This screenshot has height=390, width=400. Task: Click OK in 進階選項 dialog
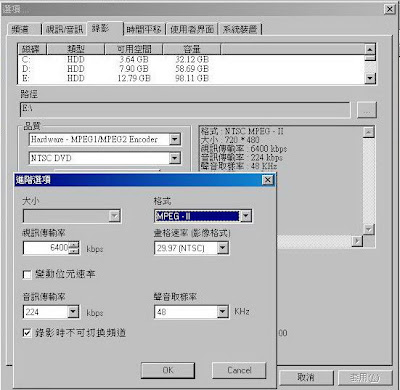point(168,370)
